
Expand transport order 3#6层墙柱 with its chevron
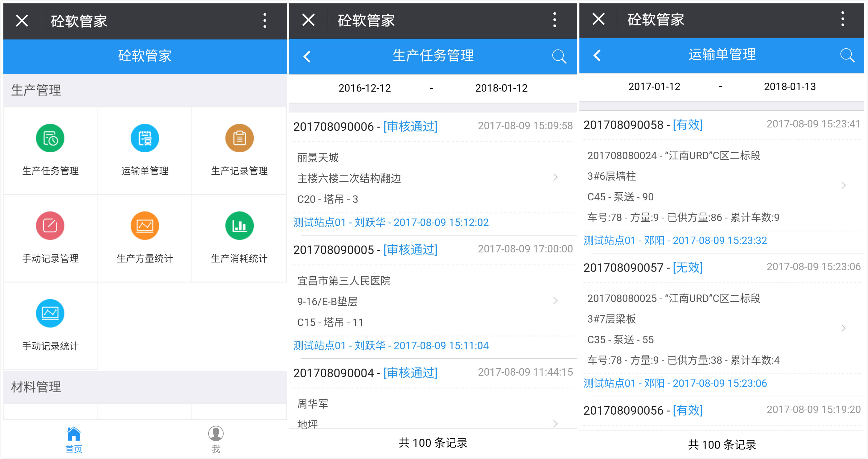click(x=843, y=185)
